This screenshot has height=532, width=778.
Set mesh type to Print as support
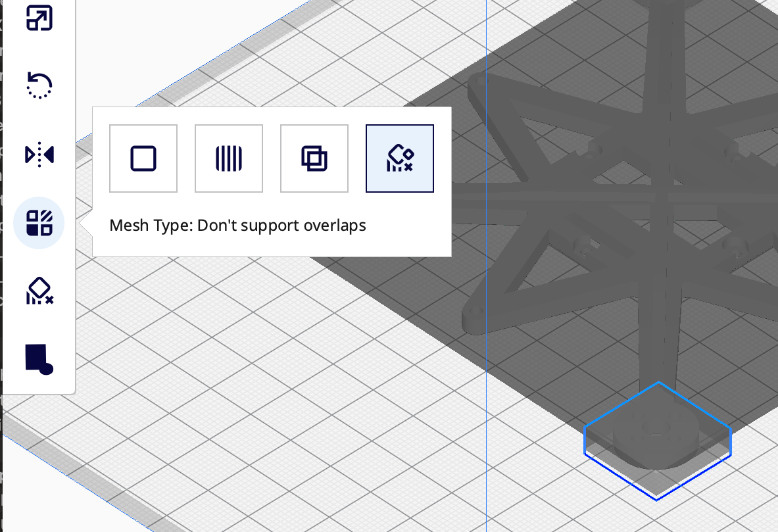229,158
